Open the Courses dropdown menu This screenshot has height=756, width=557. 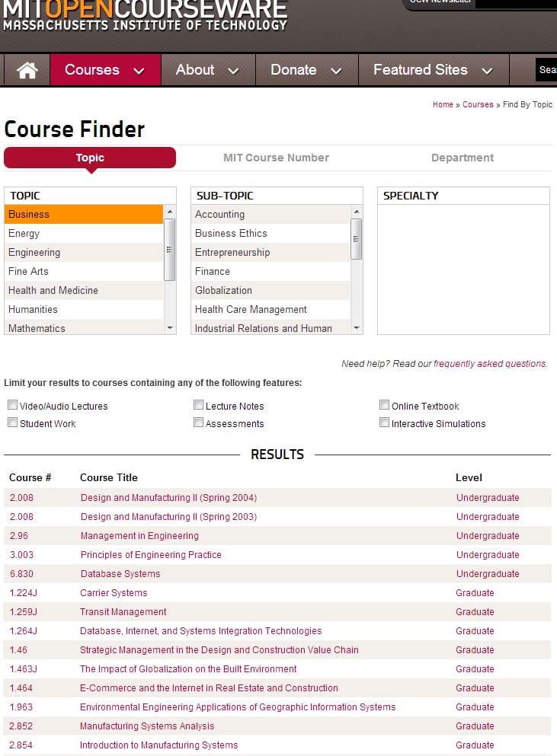click(x=105, y=70)
